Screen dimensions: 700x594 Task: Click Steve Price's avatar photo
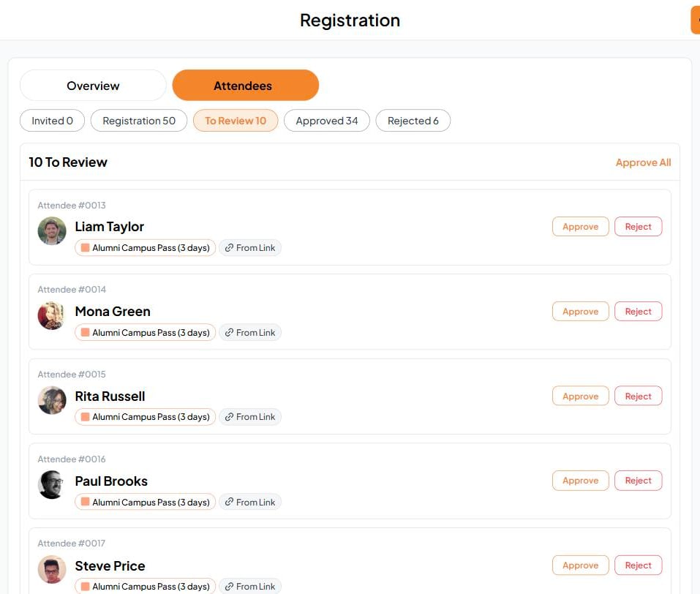tap(52, 569)
